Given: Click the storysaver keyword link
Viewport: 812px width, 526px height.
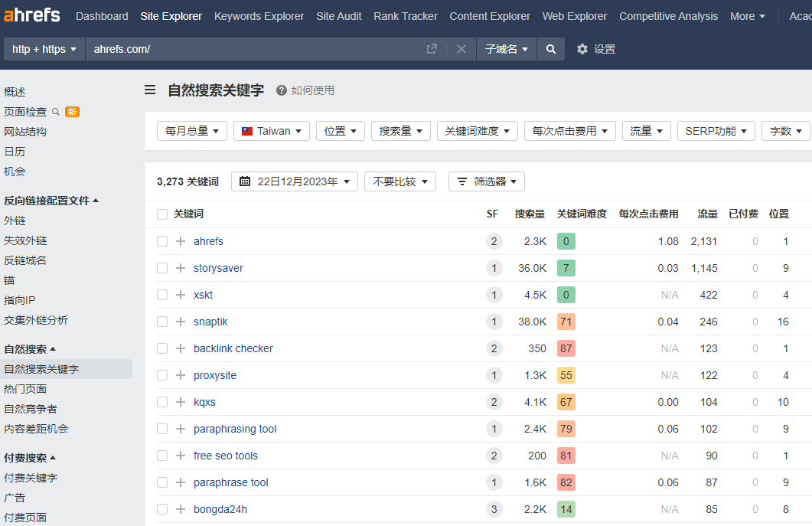Looking at the screenshot, I should 219,268.
